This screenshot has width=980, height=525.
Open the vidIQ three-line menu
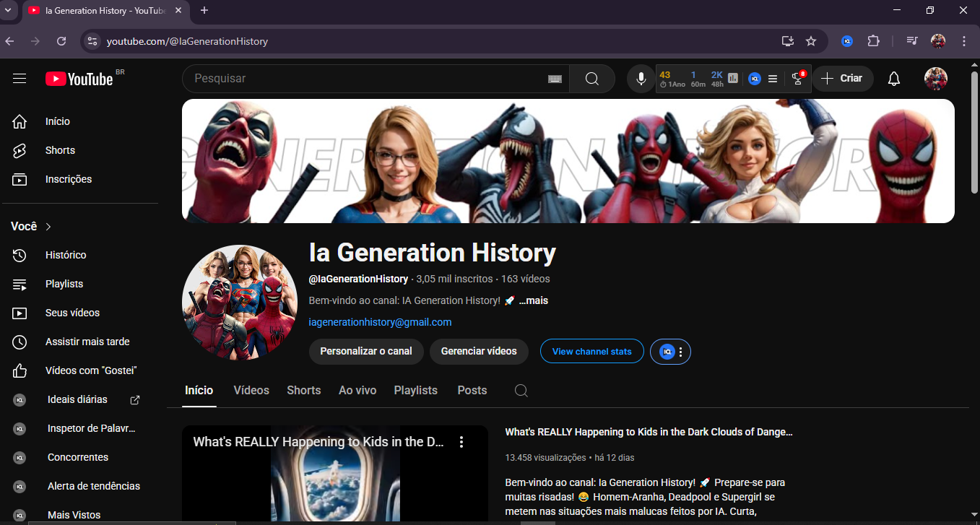pyautogui.click(x=773, y=79)
